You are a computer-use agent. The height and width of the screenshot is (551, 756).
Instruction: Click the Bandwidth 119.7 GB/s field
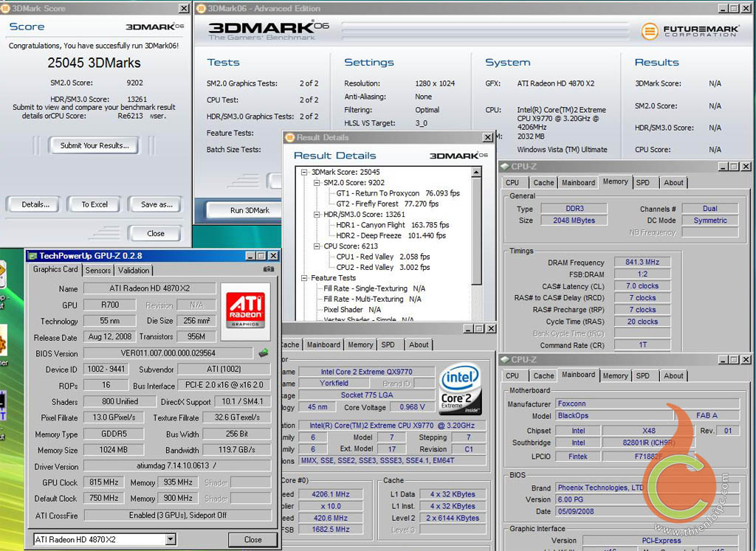[237, 449]
